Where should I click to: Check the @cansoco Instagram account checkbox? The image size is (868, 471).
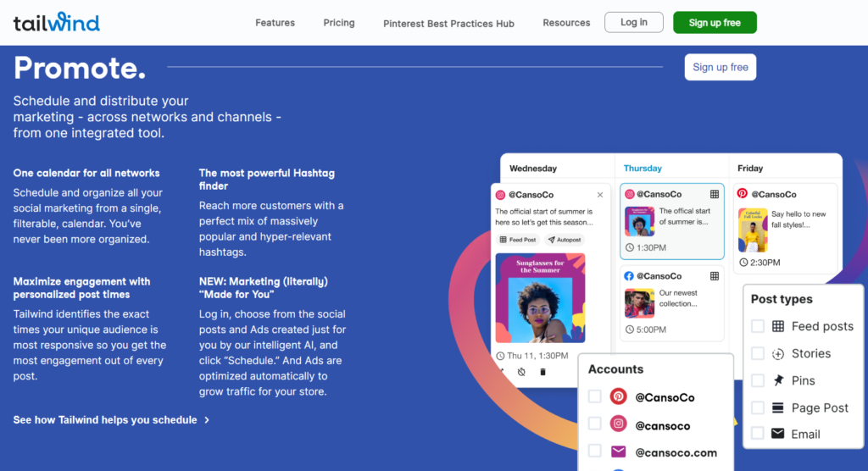[x=594, y=424]
